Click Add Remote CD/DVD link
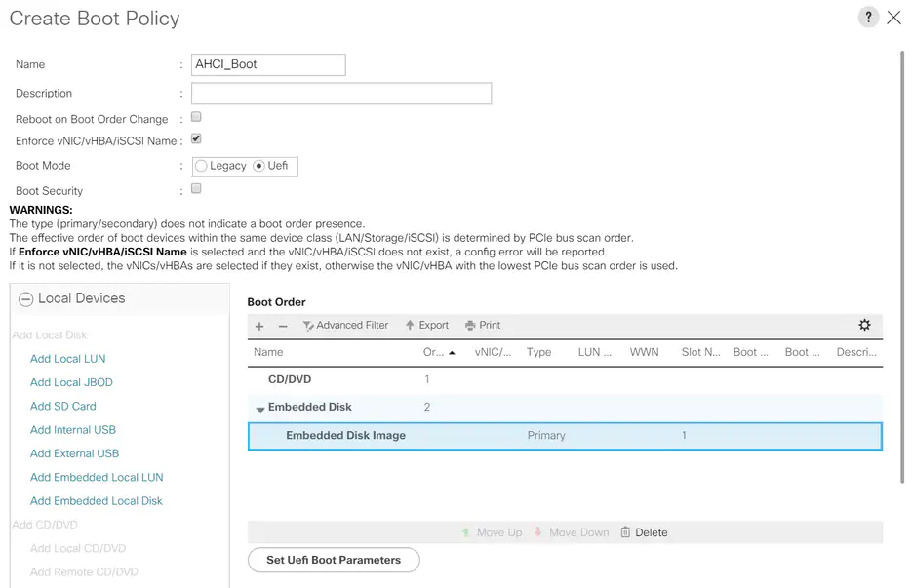 [x=84, y=572]
